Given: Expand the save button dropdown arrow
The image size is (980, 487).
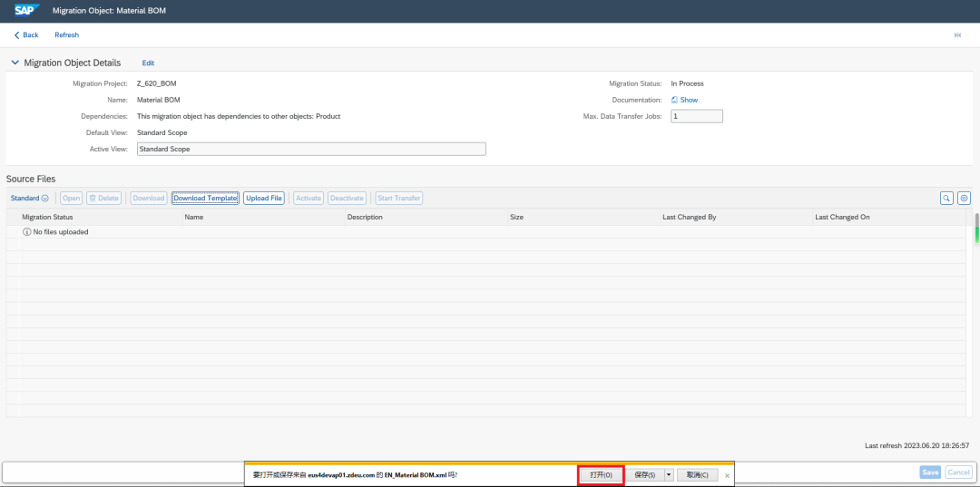Looking at the screenshot, I should click(669, 475).
